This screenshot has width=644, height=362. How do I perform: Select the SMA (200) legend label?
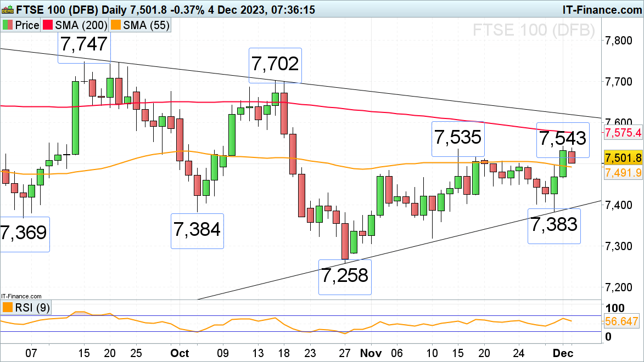(x=81, y=25)
